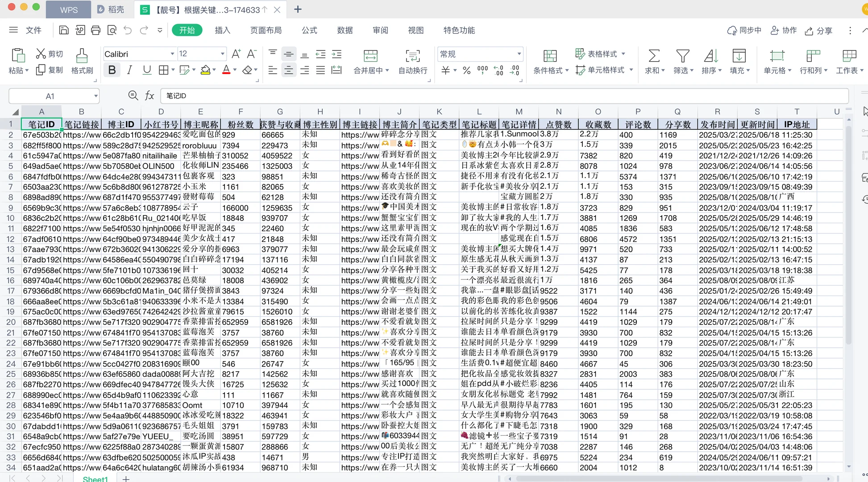The width and height of the screenshot is (868, 482).
Task: Switch to the Insert (插入) ribbon tab
Action: (222, 30)
